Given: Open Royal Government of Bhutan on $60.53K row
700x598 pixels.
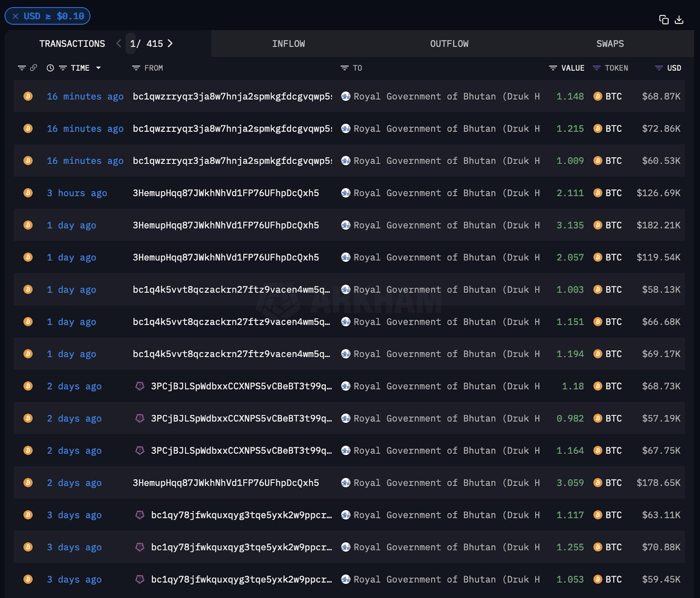Looking at the screenshot, I should (x=447, y=161).
